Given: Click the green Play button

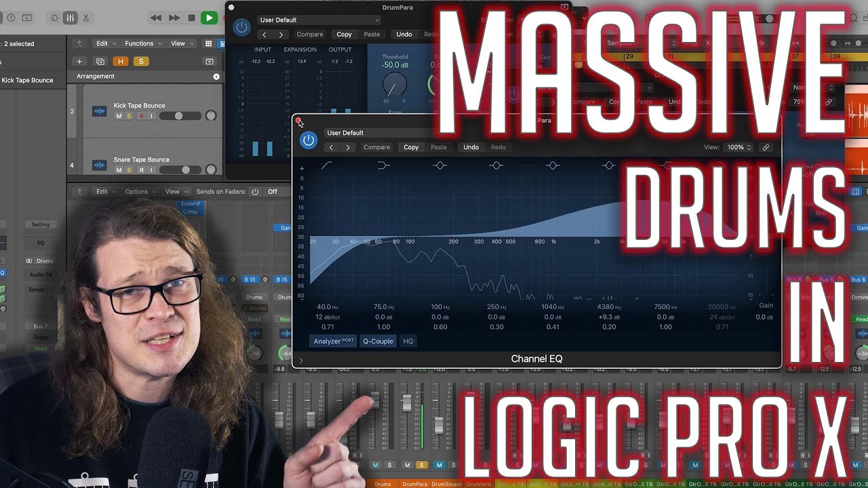Looking at the screenshot, I should (210, 18).
